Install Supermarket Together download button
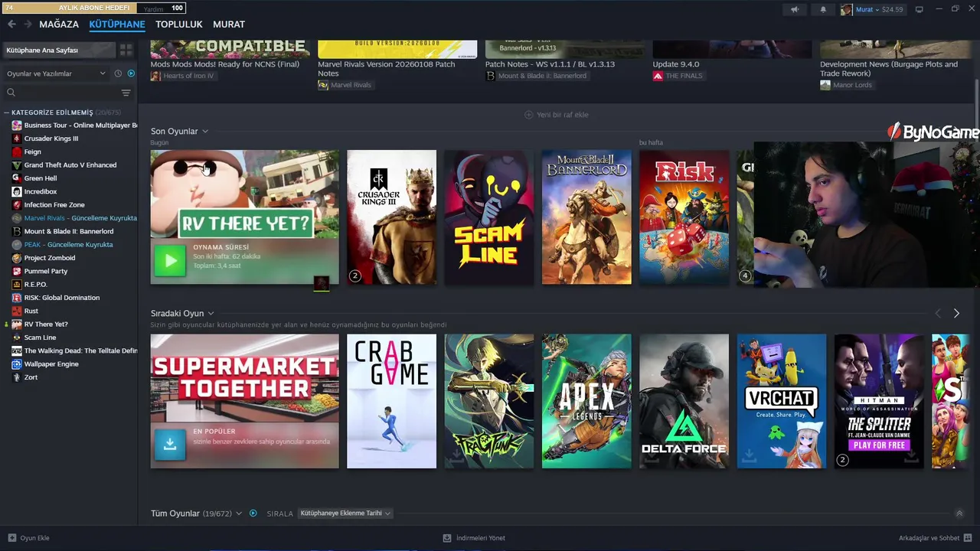Image resolution: width=980 pixels, height=551 pixels. tap(170, 445)
